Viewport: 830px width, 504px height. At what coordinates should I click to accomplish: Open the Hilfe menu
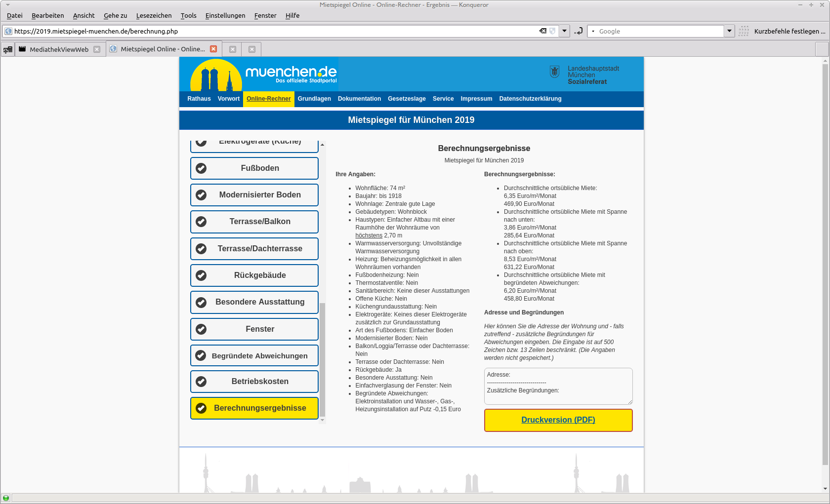[292, 15]
